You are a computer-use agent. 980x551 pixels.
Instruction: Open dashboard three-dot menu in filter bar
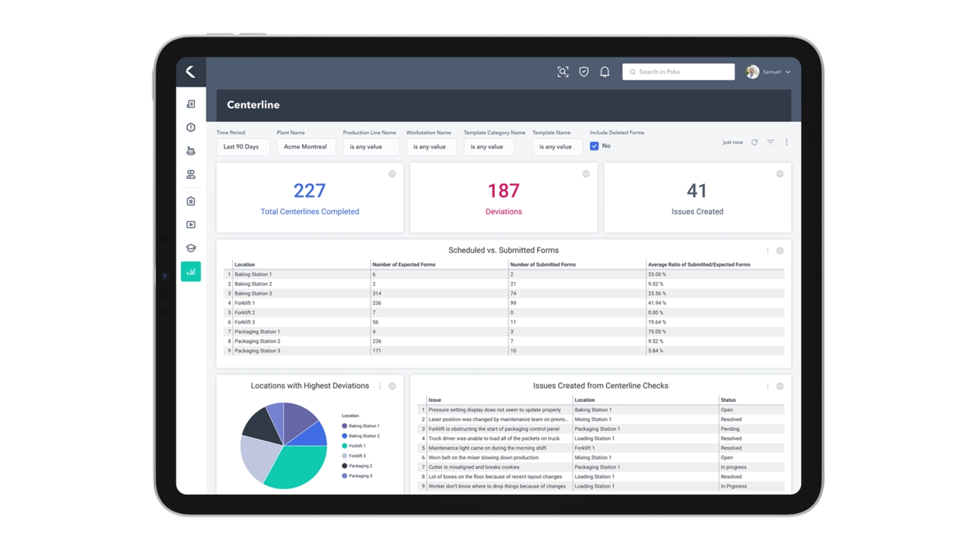[787, 142]
